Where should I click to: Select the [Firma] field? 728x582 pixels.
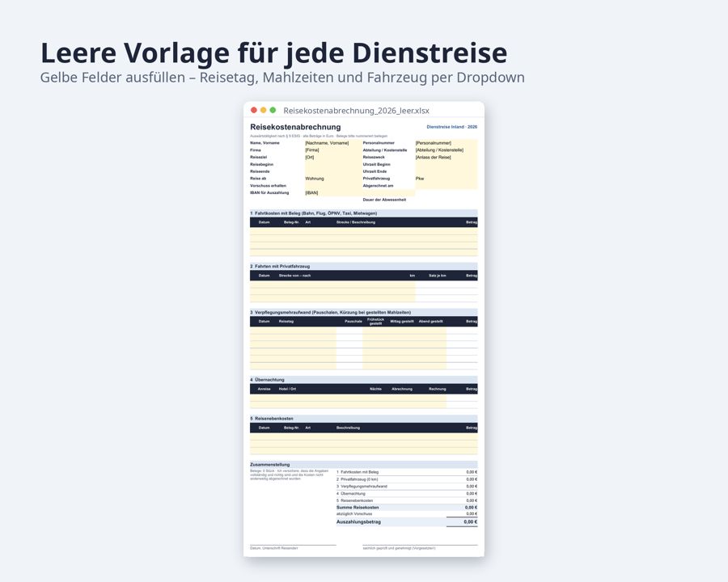click(333, 150)
